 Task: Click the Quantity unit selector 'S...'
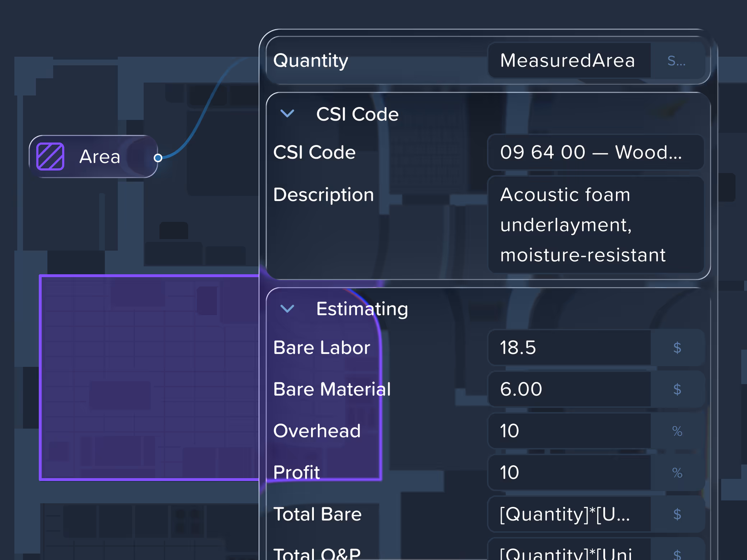pyautogui.click(x=677, y=60)
